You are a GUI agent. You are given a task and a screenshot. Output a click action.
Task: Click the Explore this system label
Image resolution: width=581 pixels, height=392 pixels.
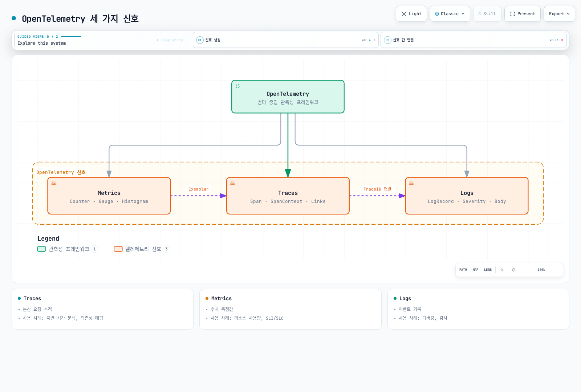pos(42,43)
